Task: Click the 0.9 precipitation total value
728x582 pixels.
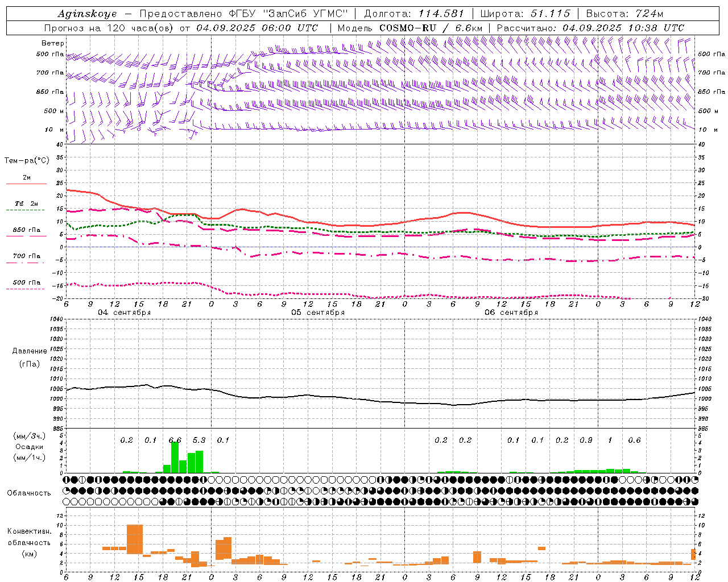Action: click(x=586, y=440)
